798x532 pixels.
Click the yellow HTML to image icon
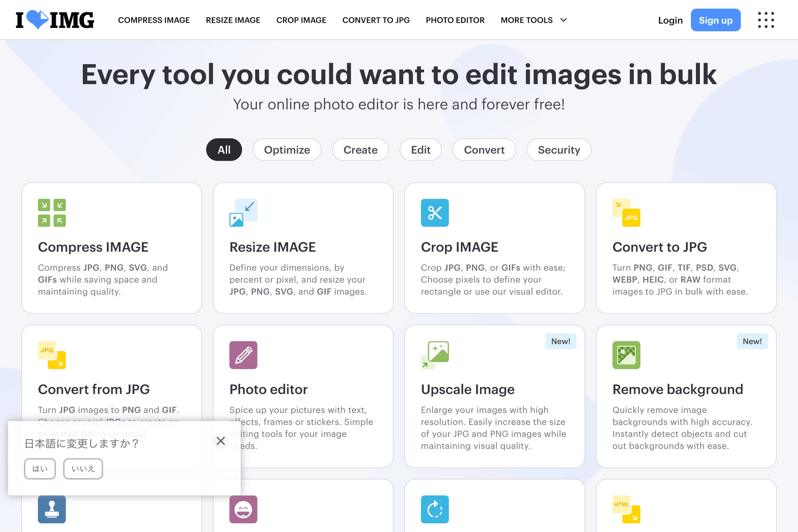pos(626,509)
